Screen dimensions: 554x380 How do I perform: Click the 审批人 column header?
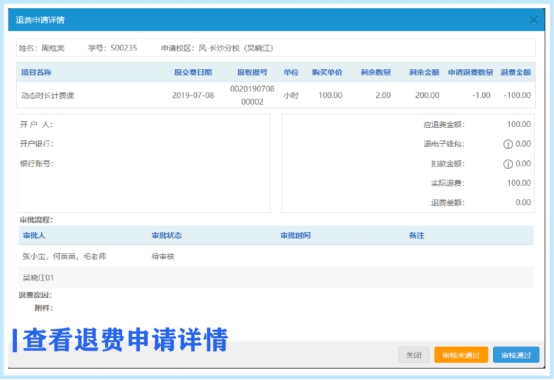[34, 236]
